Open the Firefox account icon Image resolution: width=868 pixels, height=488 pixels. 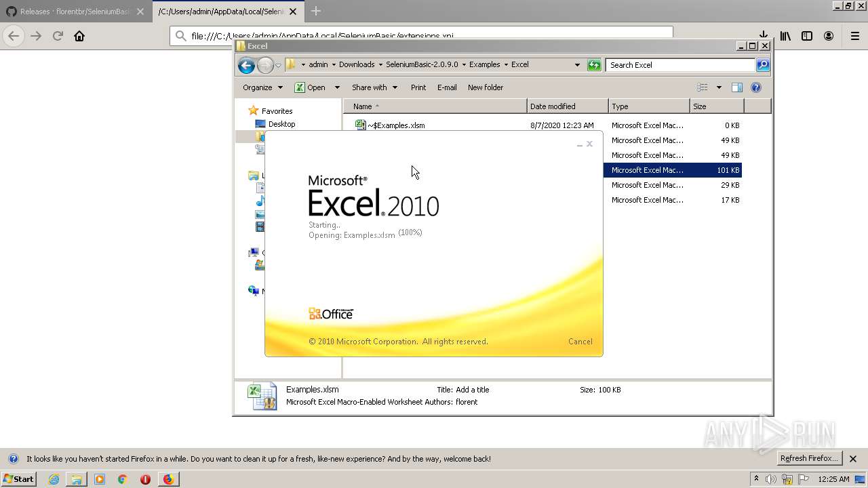click(x=829, y=36)
